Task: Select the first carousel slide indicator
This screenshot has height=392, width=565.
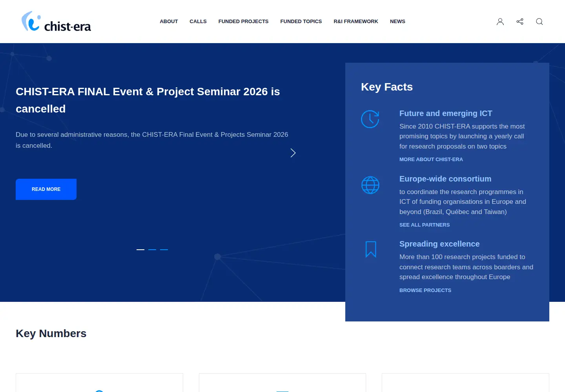Action: point(140,249)
